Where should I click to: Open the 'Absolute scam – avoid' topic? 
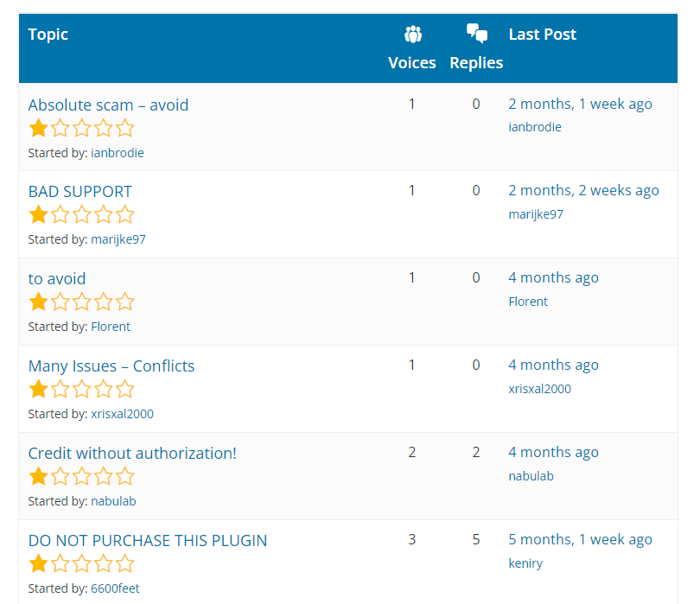[108, 105]
